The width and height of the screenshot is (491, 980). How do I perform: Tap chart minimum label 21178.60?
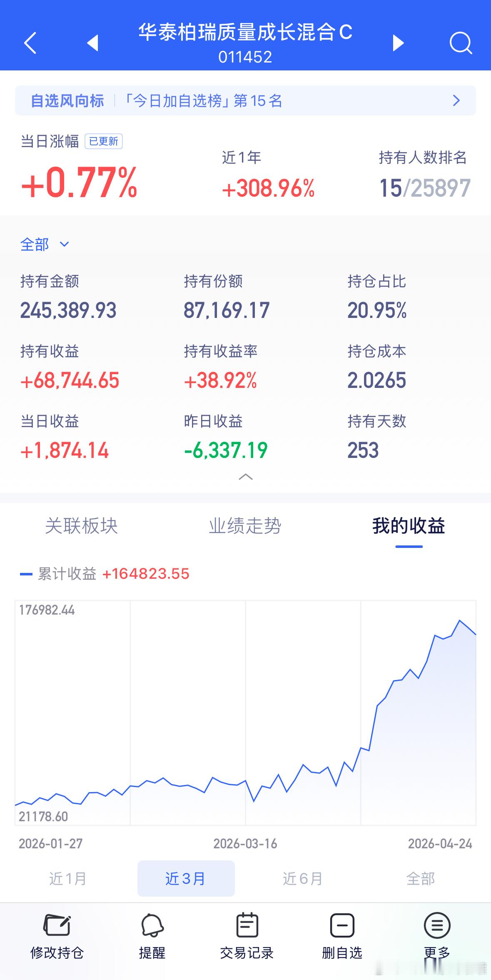pos(43,816)
